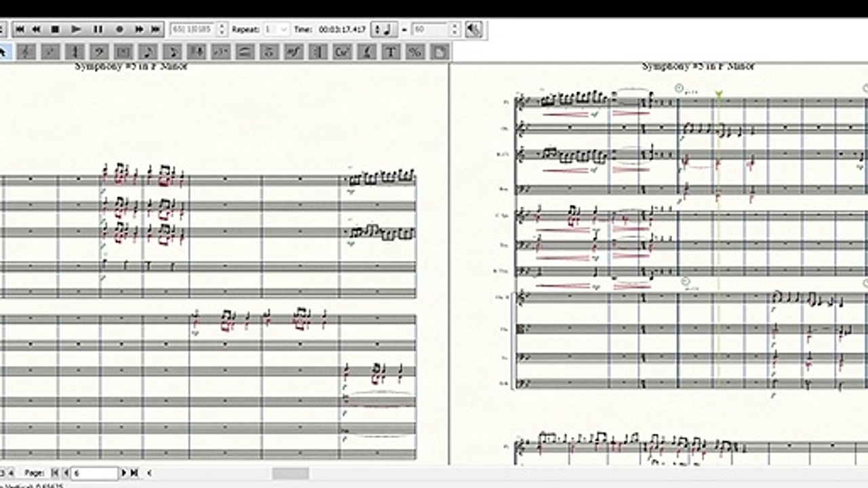
Task: Select the tuplet tool
Action: (x=221, y=52)
